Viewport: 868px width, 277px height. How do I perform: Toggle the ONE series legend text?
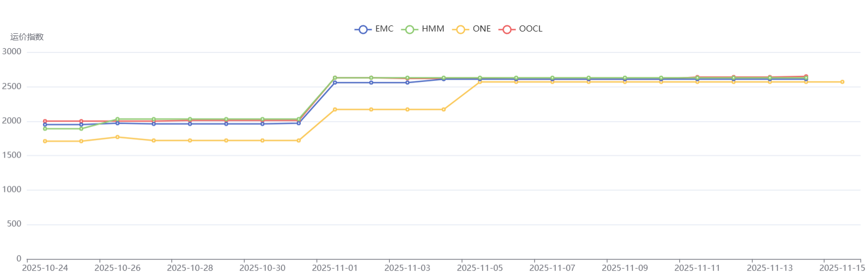coord(482,29)
